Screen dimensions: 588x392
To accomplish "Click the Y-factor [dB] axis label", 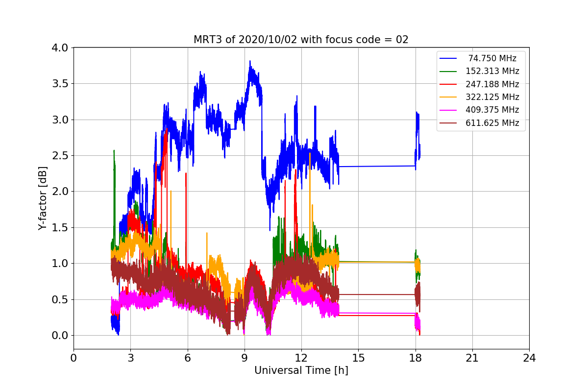I will click(x=43, y=198).
